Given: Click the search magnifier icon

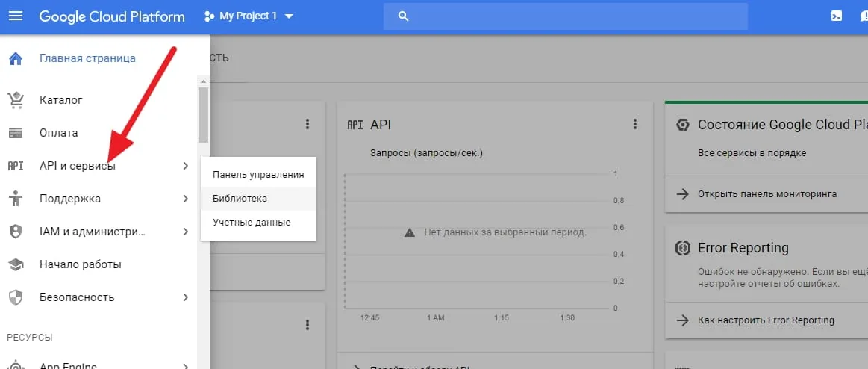Looking at the screenshot, I should tap(404, 16).
